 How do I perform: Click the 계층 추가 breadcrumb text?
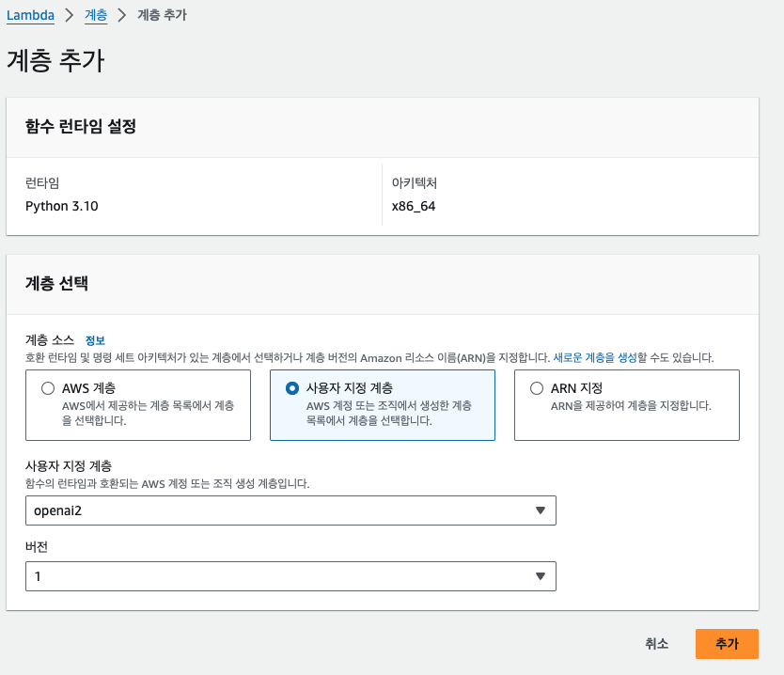click(x=162, y=15)
